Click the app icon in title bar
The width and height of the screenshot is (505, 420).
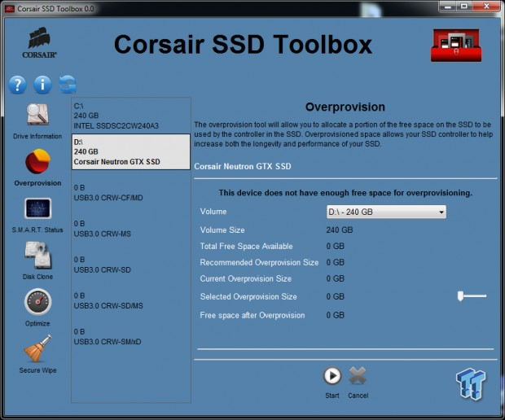tap(9, 9)
